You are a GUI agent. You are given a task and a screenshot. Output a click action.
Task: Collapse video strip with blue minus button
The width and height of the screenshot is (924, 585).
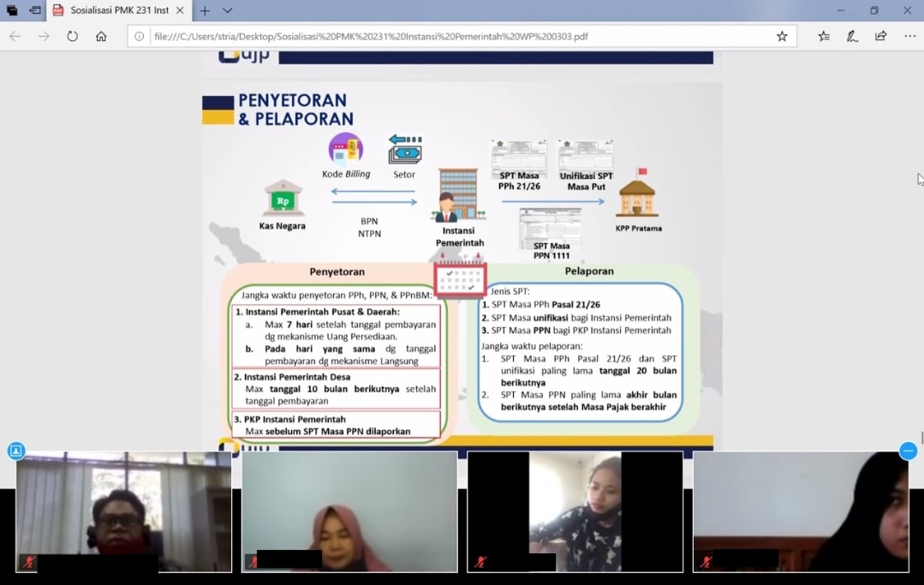click(x=909, y=451)
